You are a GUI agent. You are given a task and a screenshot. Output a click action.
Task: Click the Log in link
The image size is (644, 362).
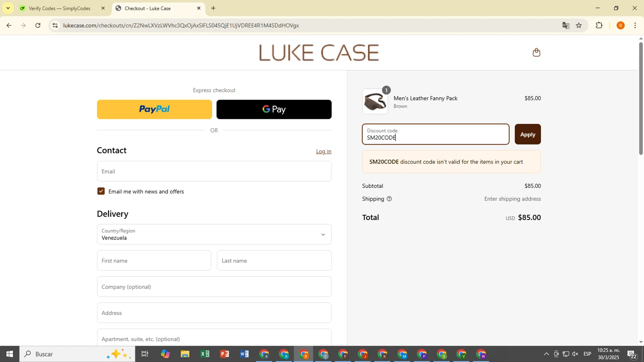[324, 151]
